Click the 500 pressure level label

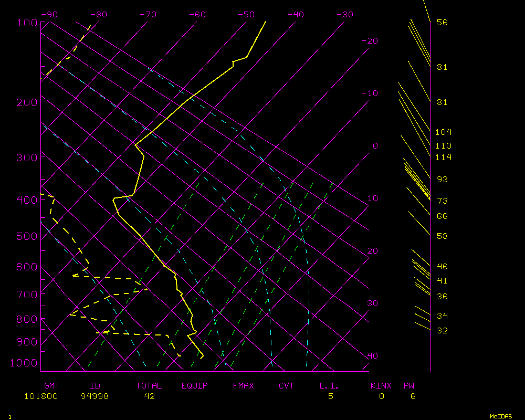point(26,236)
